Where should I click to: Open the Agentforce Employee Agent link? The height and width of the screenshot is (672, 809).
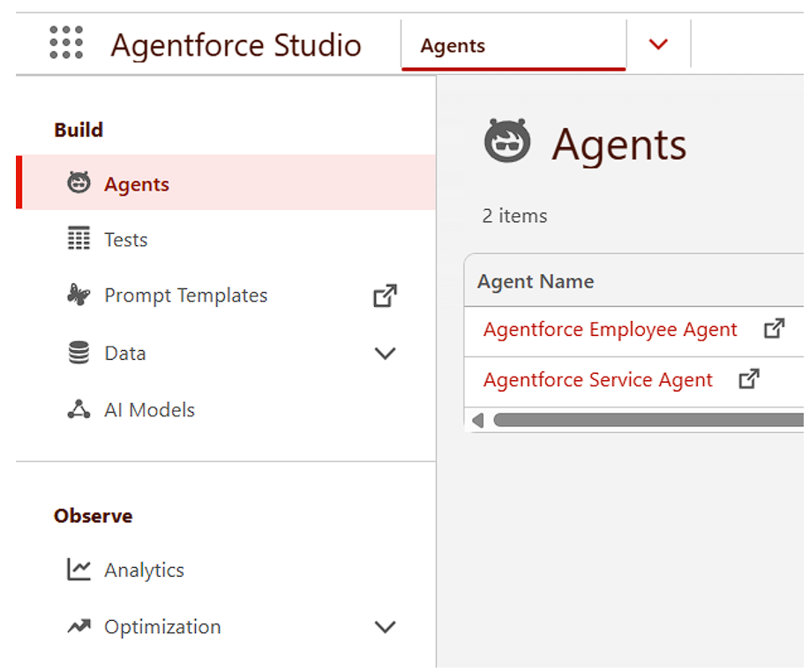tap(610, 330)
